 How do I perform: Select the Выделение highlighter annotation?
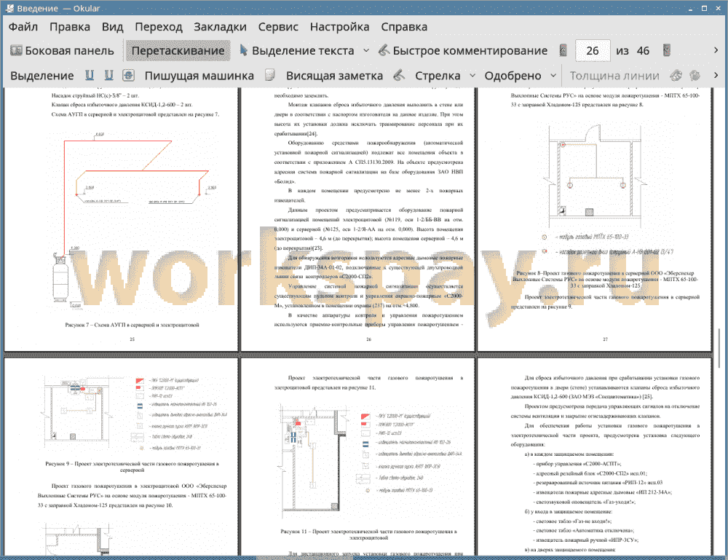coord(42,76)
